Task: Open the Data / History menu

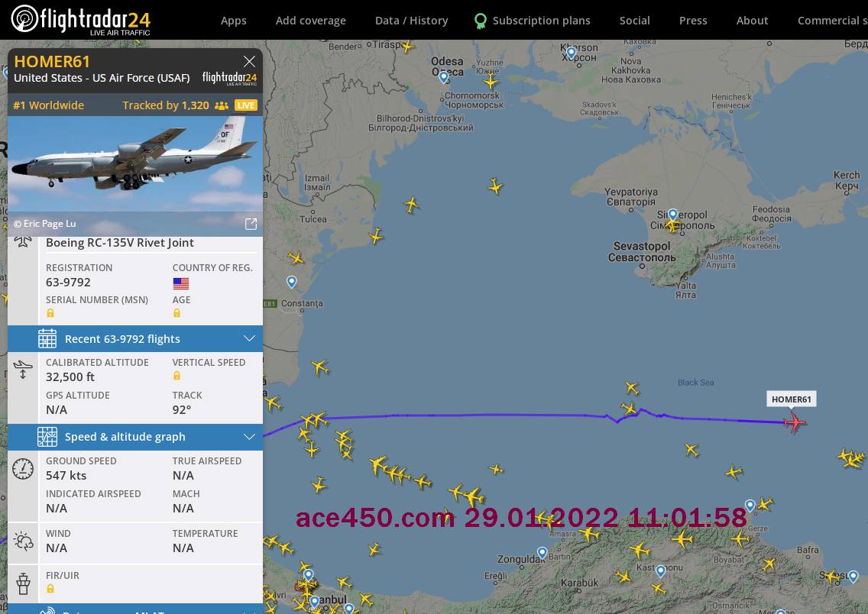Action: point(411,21)
